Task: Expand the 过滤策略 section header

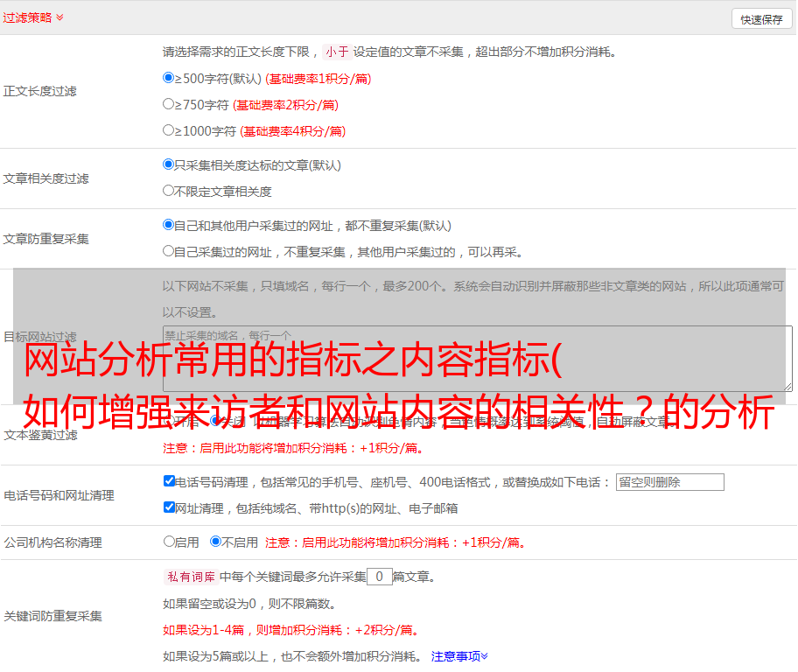Action: pyautogui.click(x=33, y=17)
